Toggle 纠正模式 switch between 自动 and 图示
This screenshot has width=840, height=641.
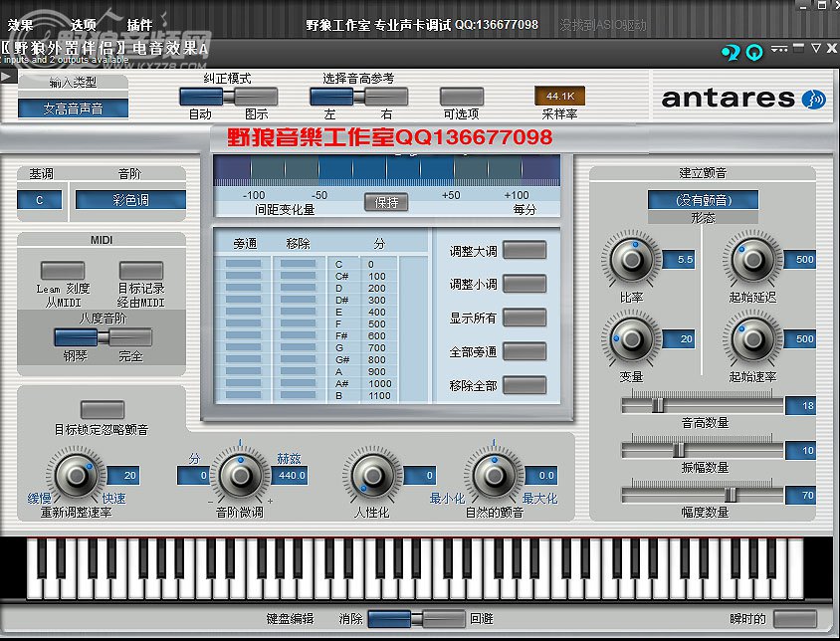click(x=228, y=97)
